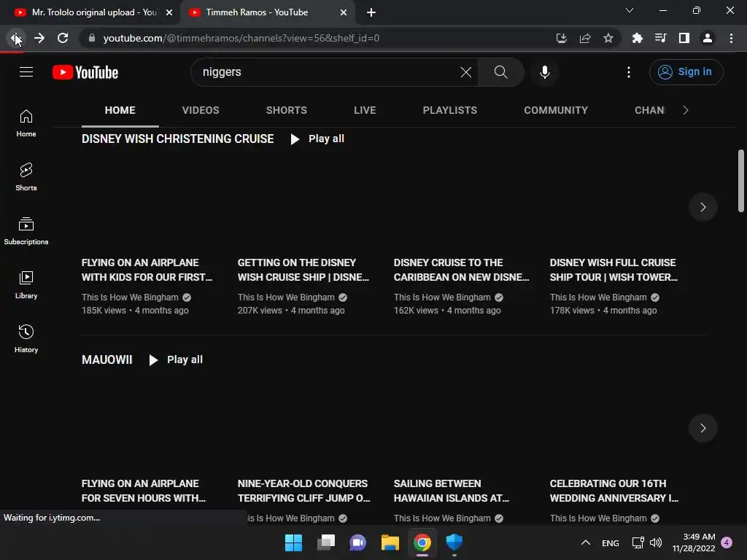Image resolution: width=747 pixels, height=560 pixels.
Task: Search with your voice microphone
Action: point(545,72)
